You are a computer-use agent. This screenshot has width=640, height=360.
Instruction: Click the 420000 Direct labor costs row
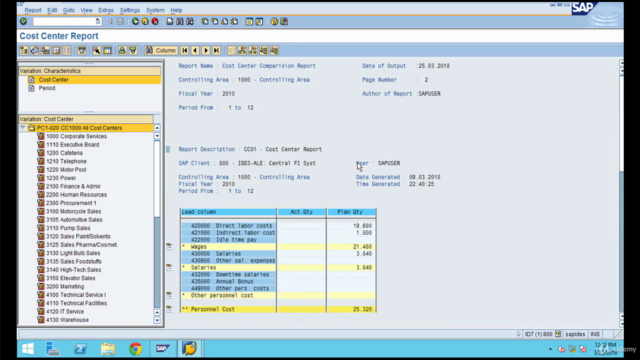point(229,226)
